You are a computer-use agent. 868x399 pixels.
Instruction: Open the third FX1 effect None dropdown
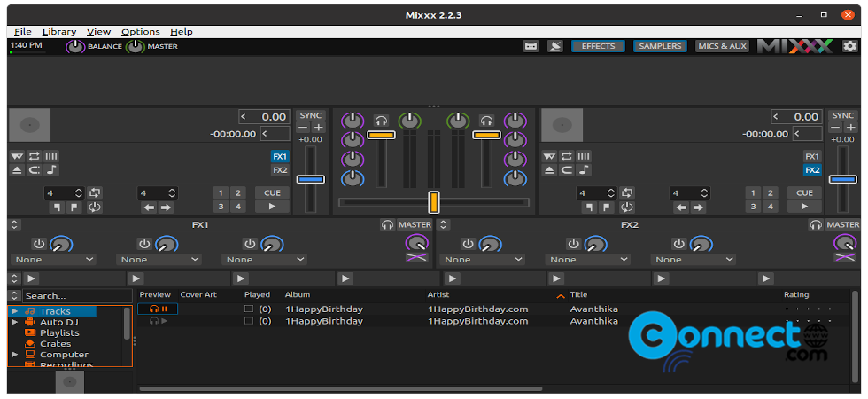(264, 259)
